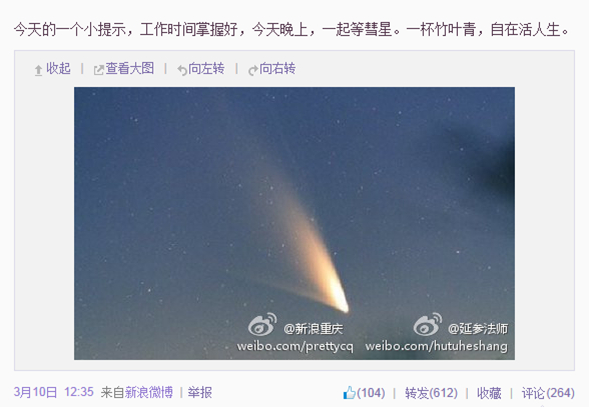Click the Weibo logo beside @延参法师

[427, 324]
